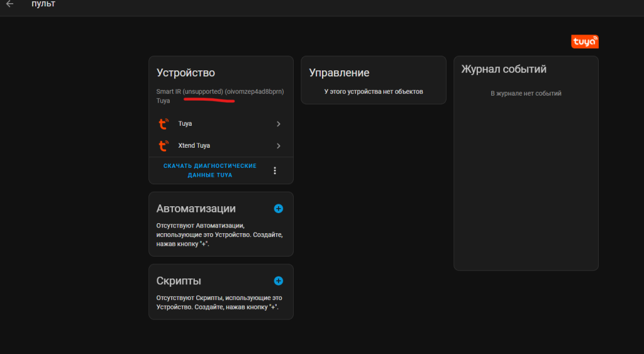Screen dimensions: 644x354
Task: Go back using the top-left arrow
Action: 10,4
